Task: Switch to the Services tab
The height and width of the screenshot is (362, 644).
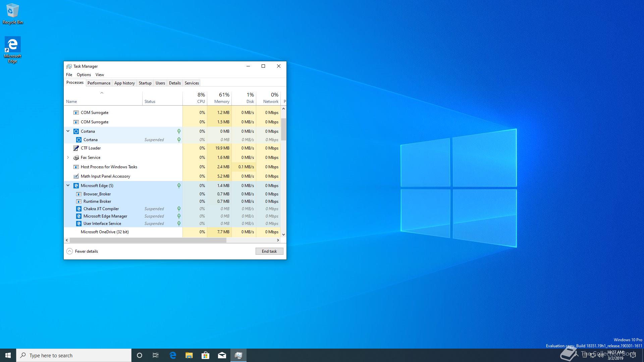Action: tap(192, 83)
